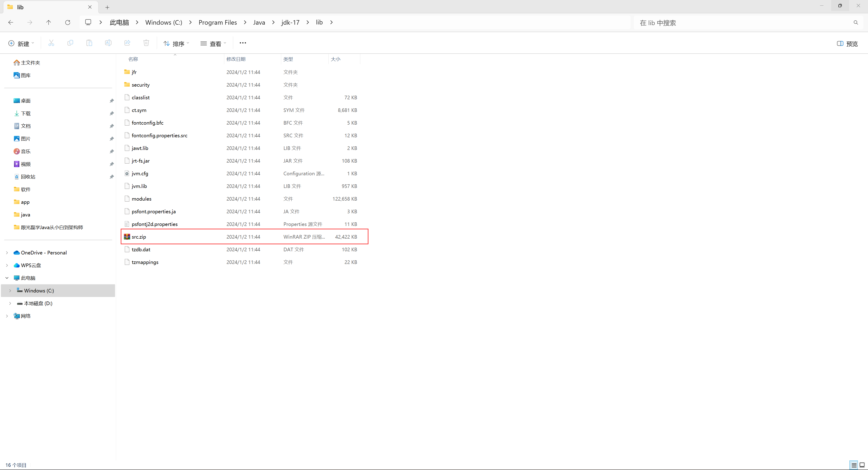This screenshot has height=470, width=868.
Task: Navigate to Java breadcrumb
Action: (x=259, y=22)
